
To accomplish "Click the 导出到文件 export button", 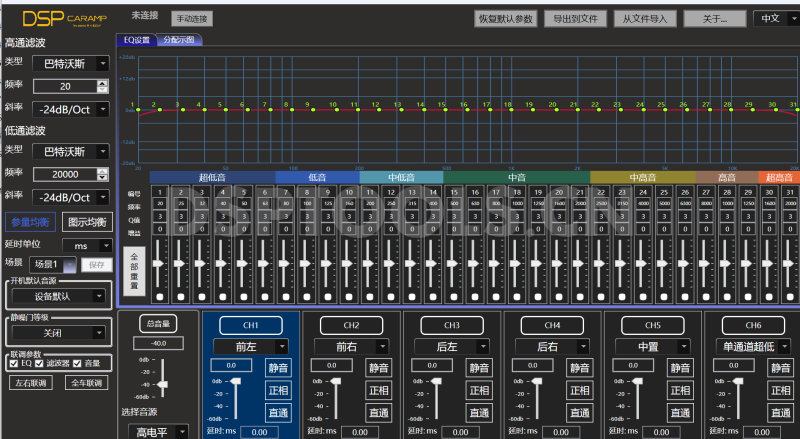I will click(575, 19).
